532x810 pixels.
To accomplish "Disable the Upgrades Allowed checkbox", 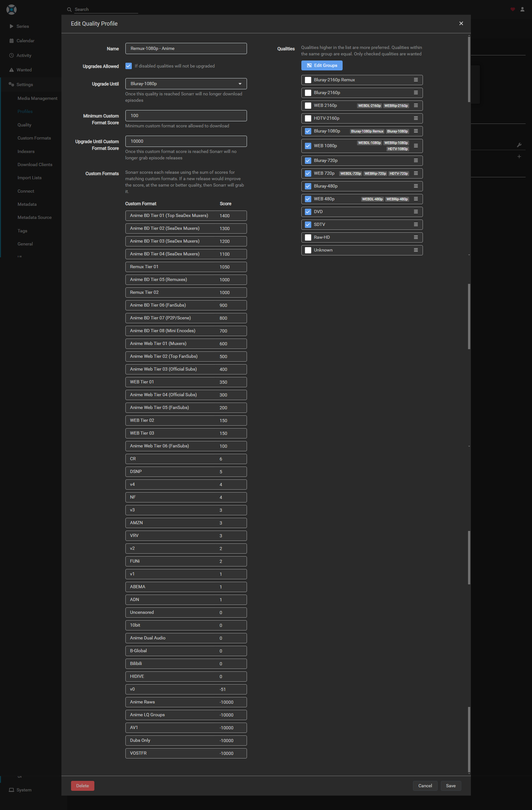I will tap(129, 66).
